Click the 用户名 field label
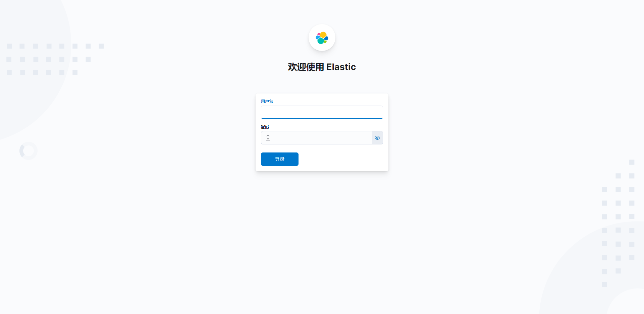Image resolution: width=644 pixels, height=314 pixels. 267,101
